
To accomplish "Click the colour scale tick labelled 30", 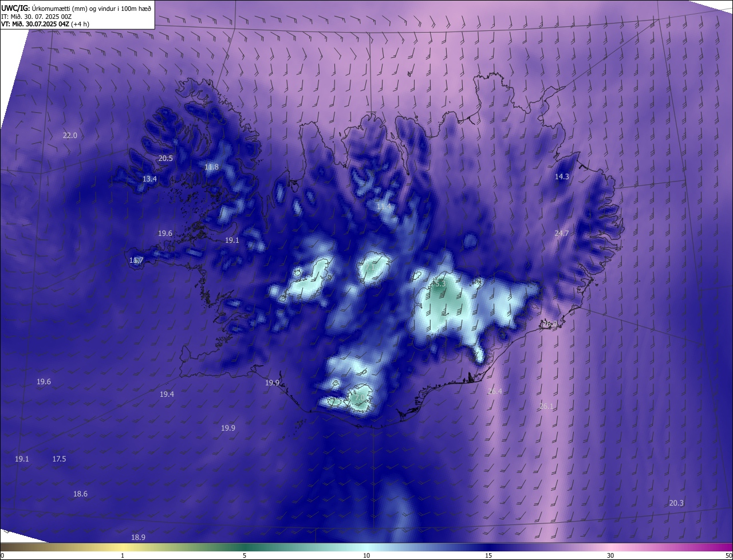I will 610,555.
